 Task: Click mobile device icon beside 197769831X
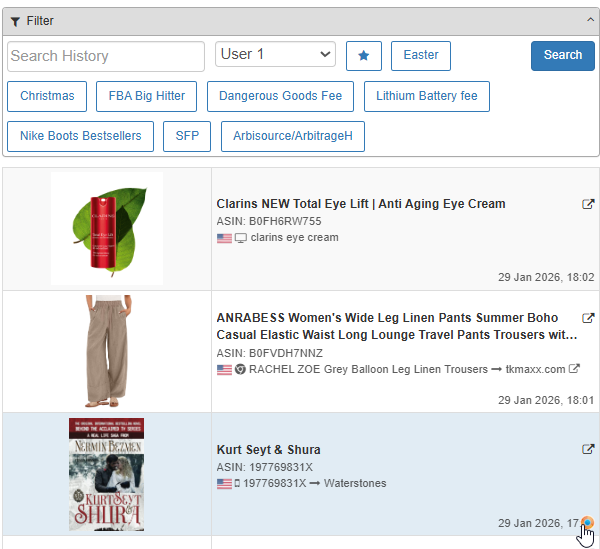[237, 484]
